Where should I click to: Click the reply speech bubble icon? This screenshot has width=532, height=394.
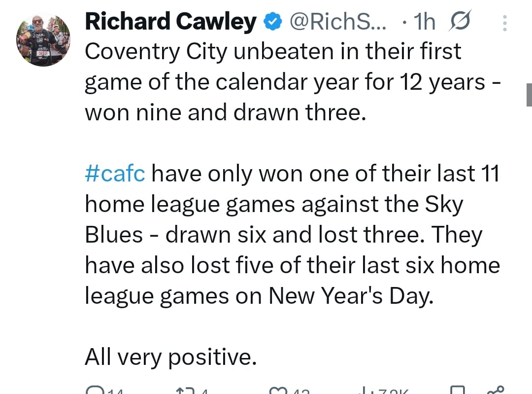[94, 391]
